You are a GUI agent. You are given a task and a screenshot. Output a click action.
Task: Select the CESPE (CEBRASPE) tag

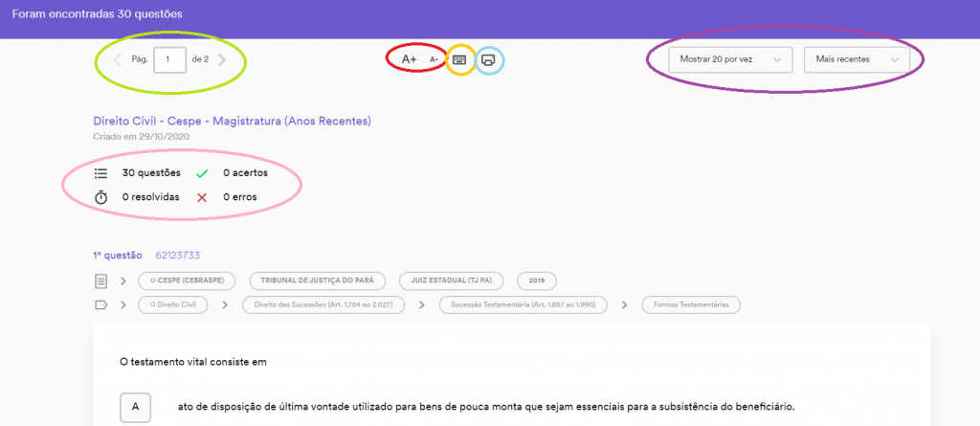click(x=187, y=280)
